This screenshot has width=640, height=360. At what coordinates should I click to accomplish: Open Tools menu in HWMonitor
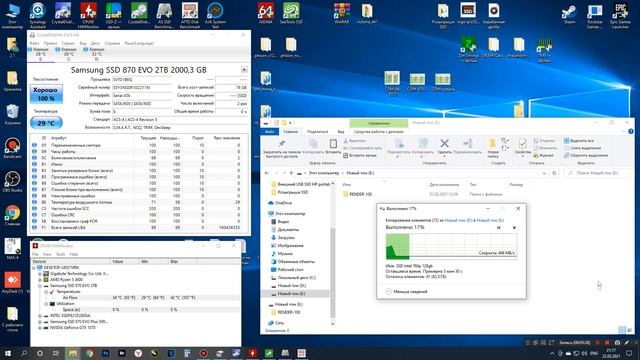(60, 254)
